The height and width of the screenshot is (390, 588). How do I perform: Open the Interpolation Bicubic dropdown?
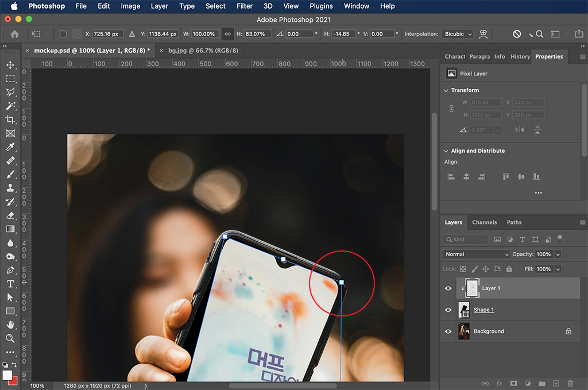(x=458, y=34)
